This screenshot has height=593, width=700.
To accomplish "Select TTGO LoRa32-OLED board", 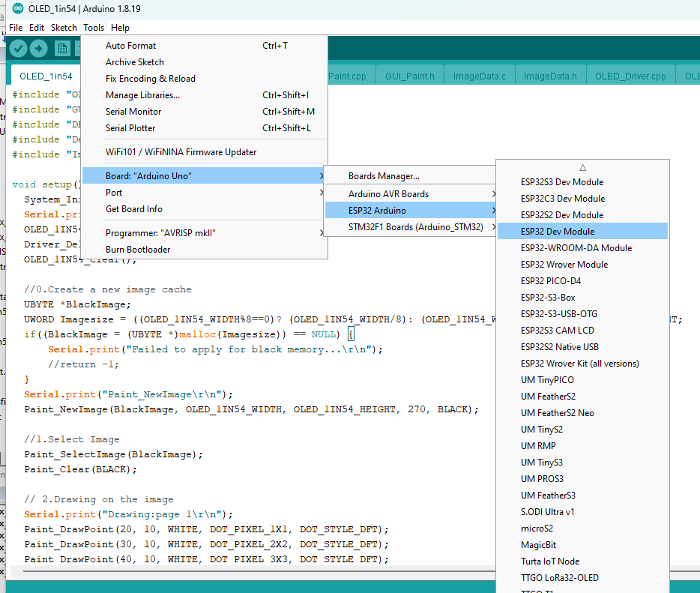I will pos(582,578).
